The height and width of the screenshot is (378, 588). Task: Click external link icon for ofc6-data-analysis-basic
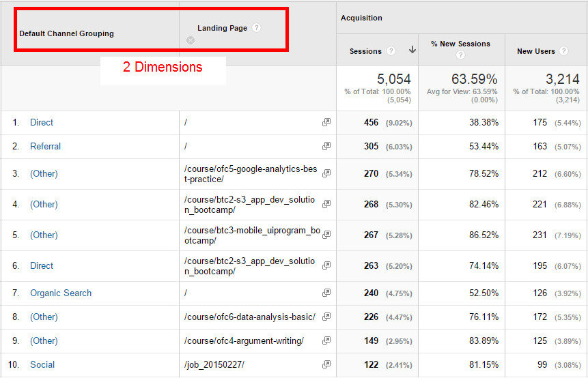(x=326, y=317)
